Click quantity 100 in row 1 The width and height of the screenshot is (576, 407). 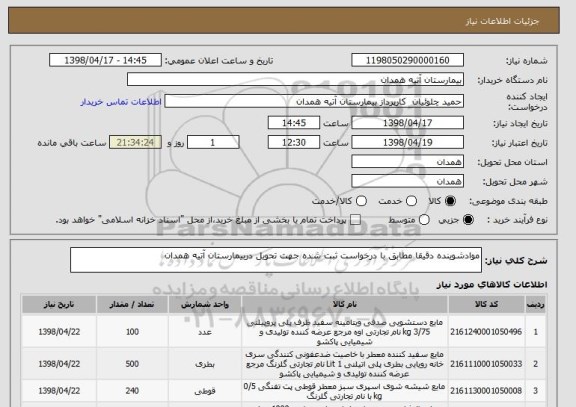pos(132,332)
